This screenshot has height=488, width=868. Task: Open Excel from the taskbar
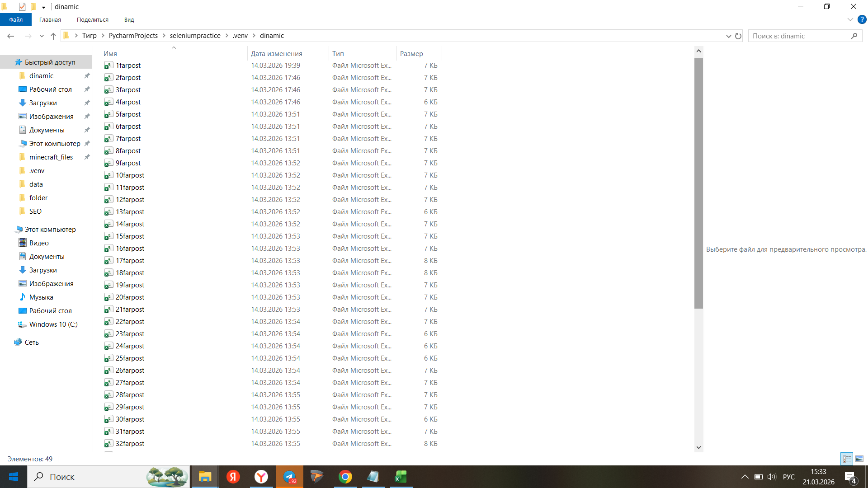(401, 477)
